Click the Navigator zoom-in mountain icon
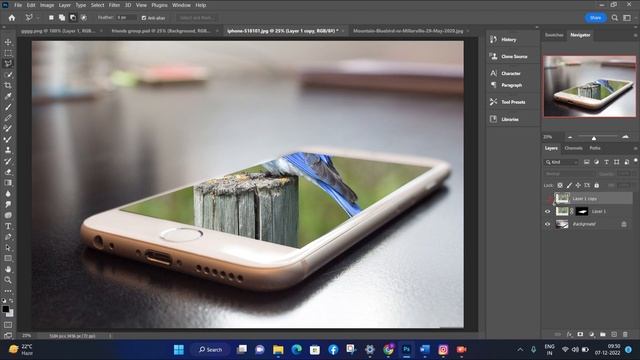 (x=625, y=137)
